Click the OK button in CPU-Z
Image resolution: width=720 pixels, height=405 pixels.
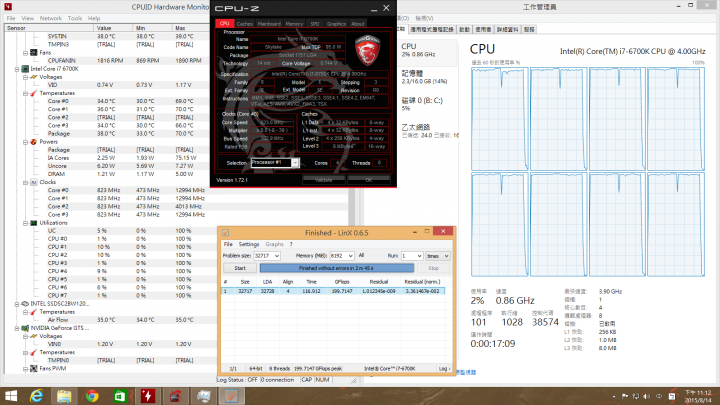point(369,180)
